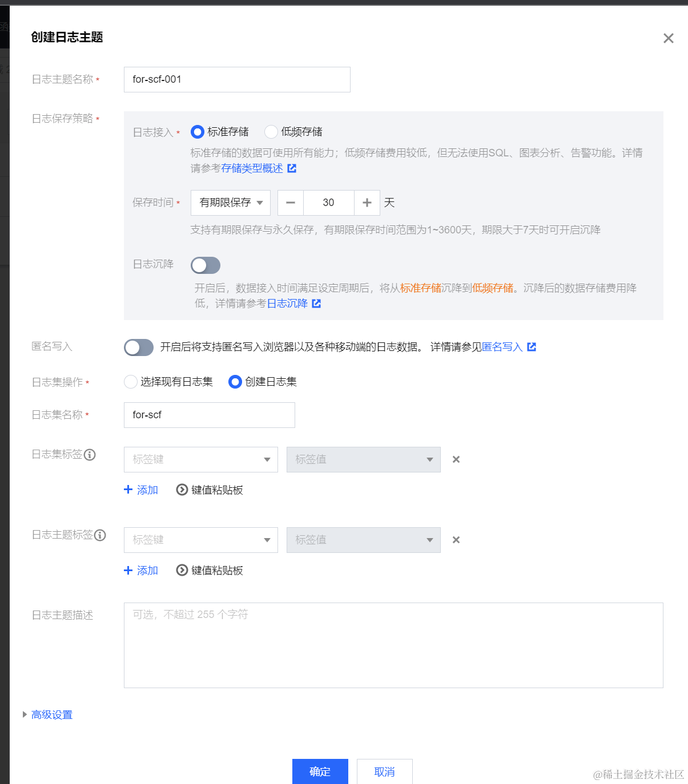Open the 有期限保存 dropdown
The width and height of the screenshot is (688, 784).
[230, 203]
